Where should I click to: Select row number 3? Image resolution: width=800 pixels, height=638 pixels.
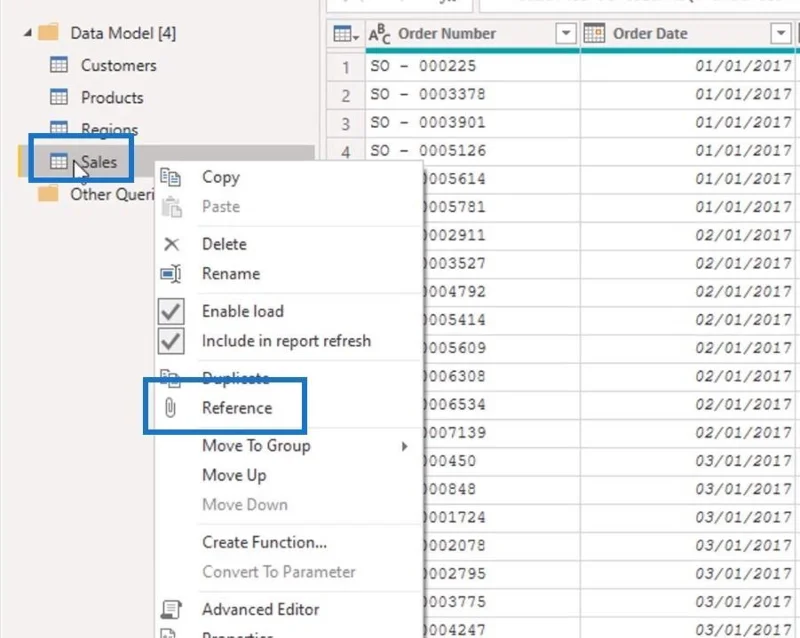tap(345, 123)
